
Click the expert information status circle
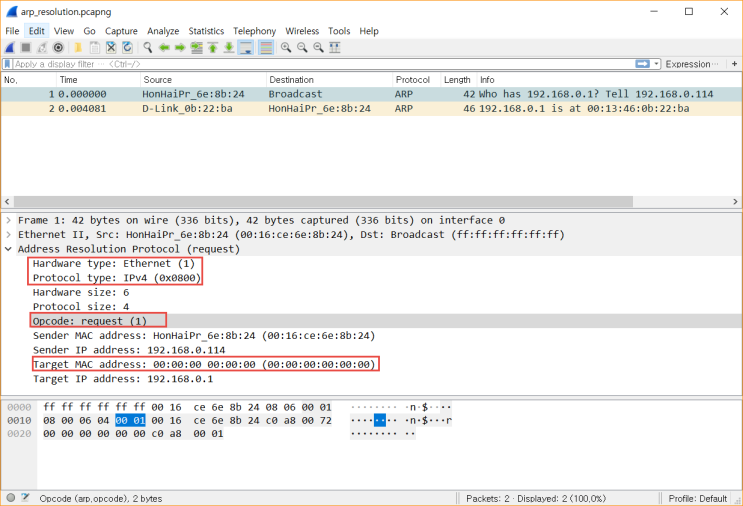click(11, 497)
